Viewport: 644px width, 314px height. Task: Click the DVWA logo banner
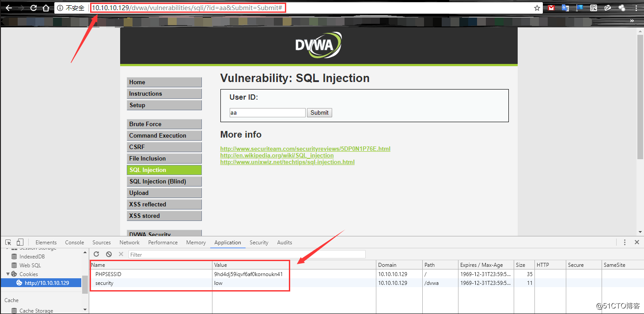point(318,45)
